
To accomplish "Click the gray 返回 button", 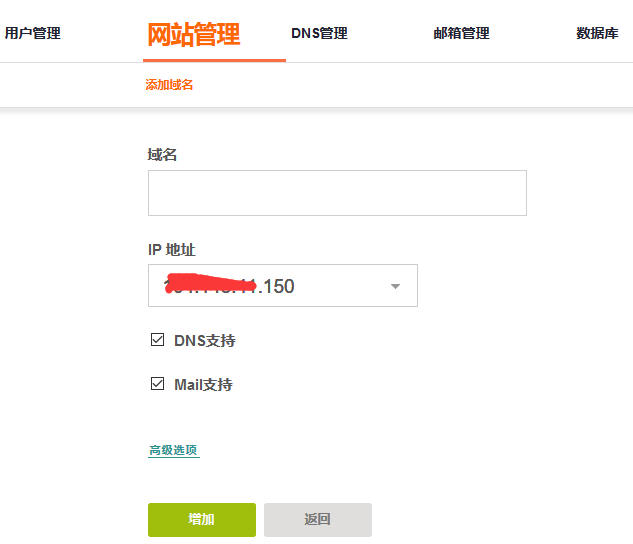I will [318, 520].
